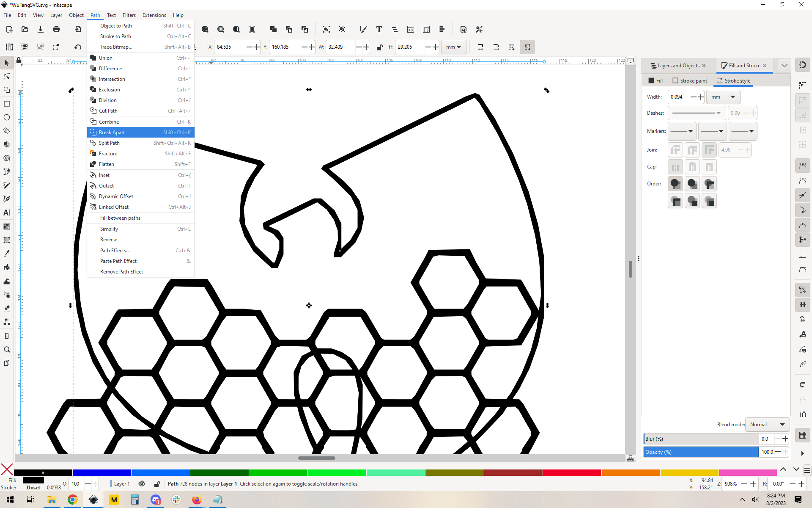This screenshot has width=812, height=508.
Task: Choose Break Apart from Path menu
Action: tap(141, 133)
